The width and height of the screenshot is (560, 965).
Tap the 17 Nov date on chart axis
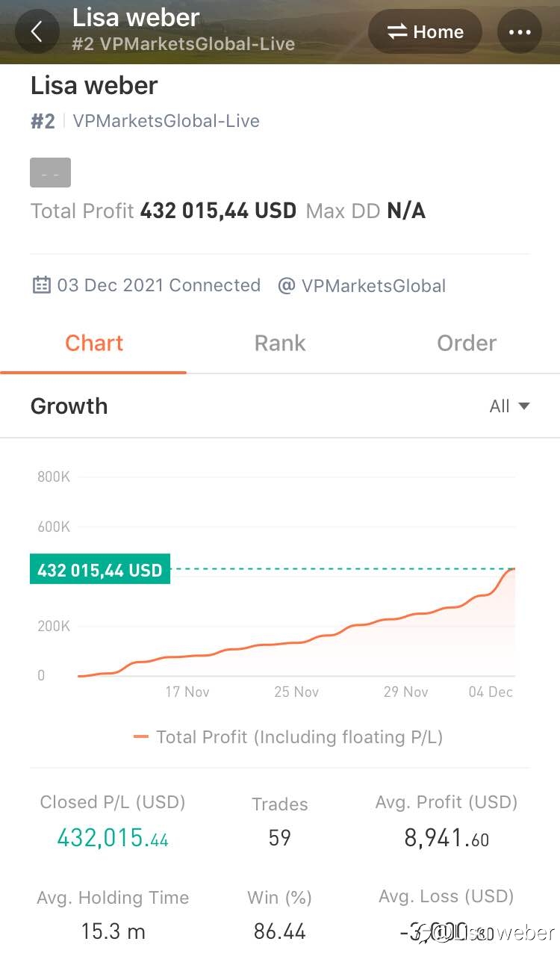coord(187,692)
